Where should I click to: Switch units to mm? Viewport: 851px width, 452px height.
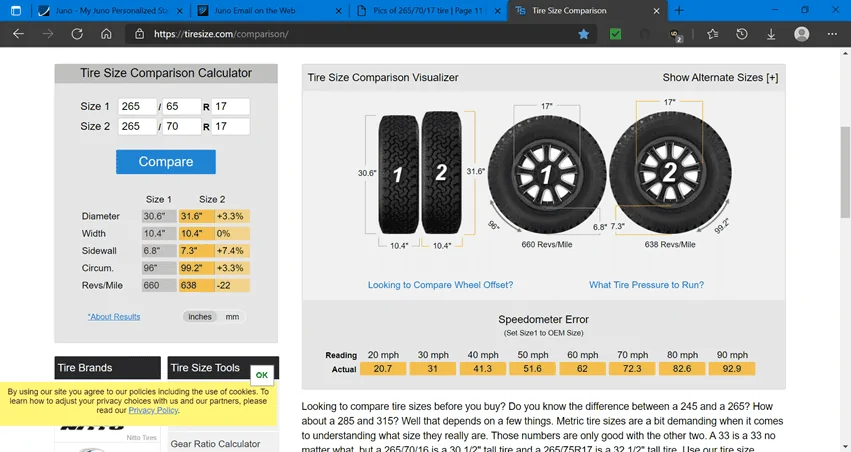coord(232,317)
